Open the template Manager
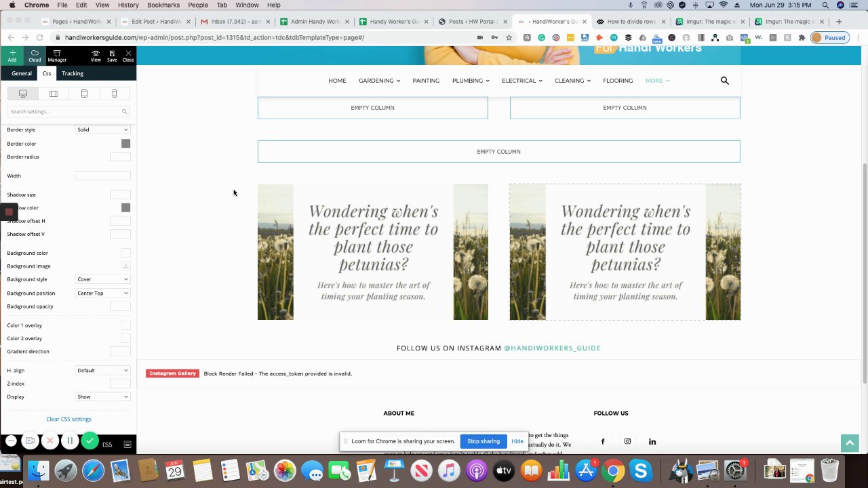The height and width of the screenshot is (488, 868). (x=57, y=56)
